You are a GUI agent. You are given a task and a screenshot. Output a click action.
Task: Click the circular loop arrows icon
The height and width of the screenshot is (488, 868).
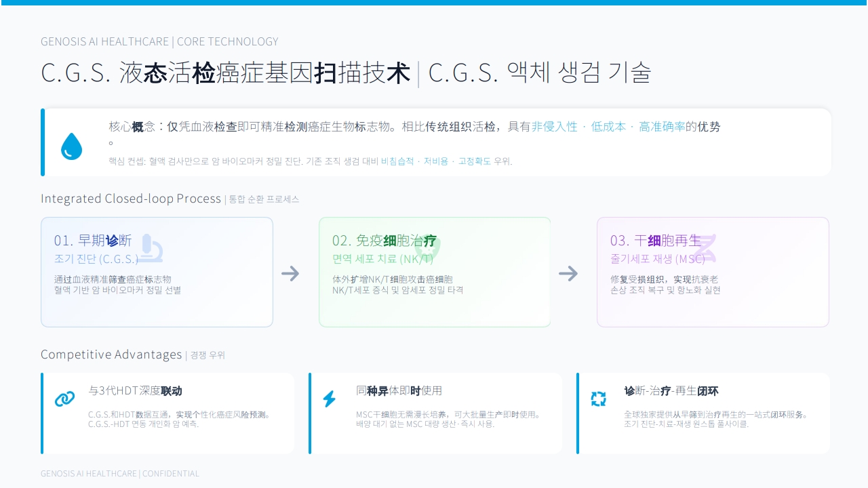coord(598,399)
